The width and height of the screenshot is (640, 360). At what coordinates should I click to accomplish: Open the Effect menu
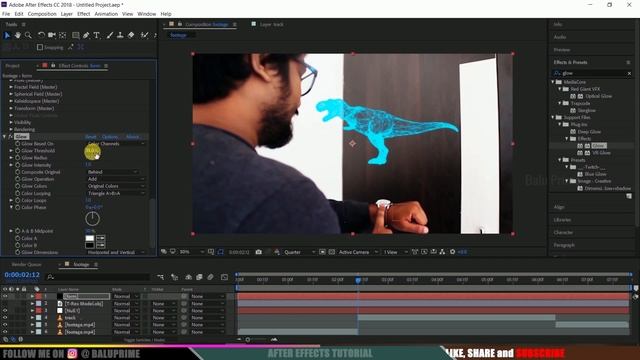point(83,14)
